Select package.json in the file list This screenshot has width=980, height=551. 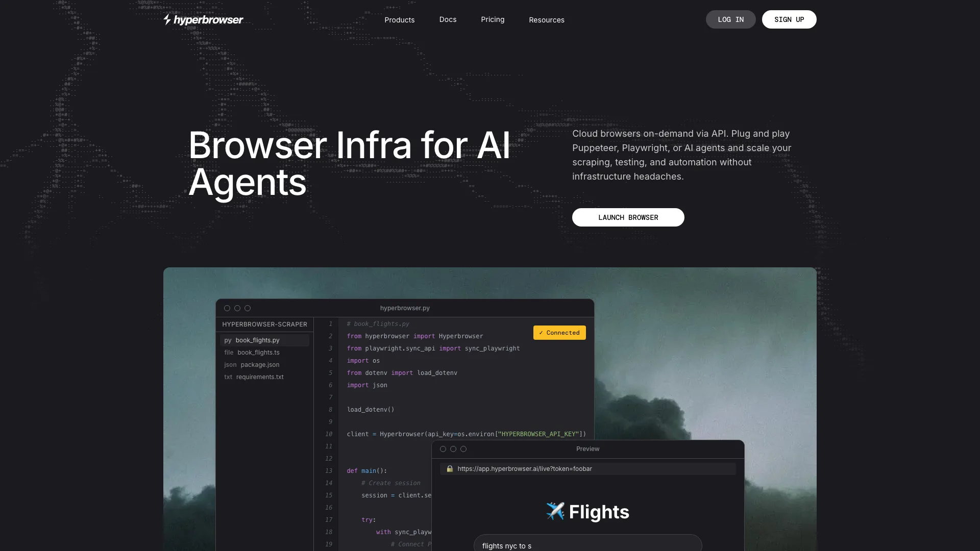264,365
